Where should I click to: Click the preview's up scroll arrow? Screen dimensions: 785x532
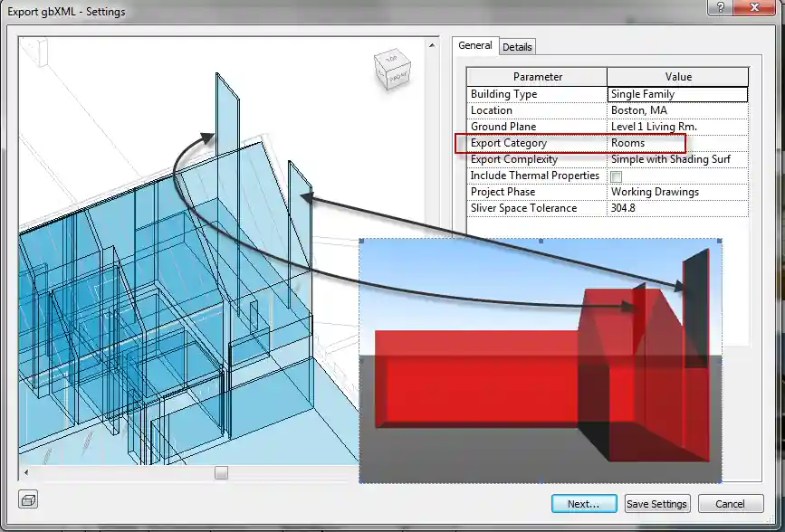tap(434, 44)
